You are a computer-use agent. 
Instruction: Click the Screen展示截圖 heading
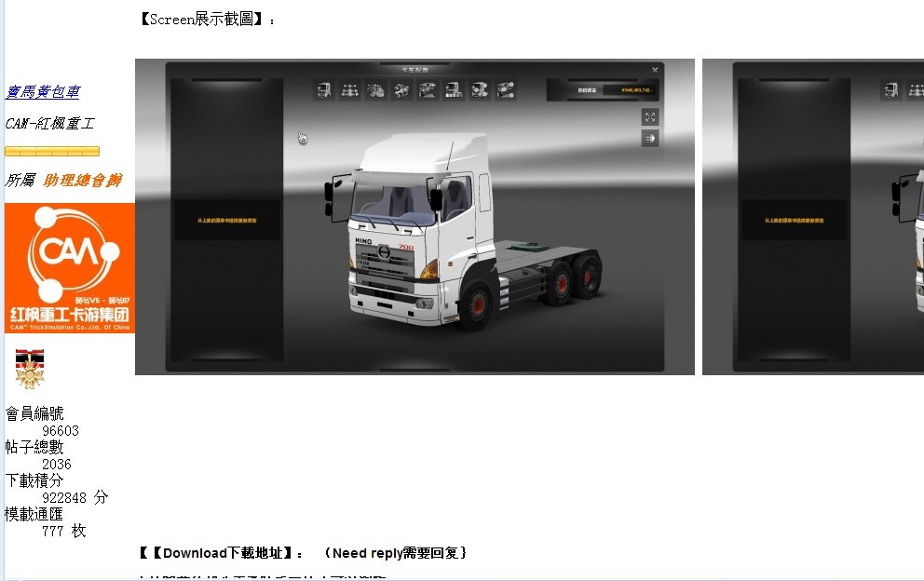206,20
